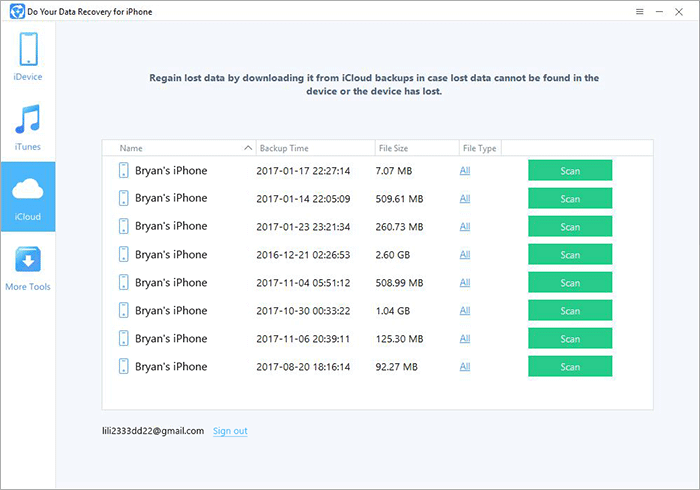The width and height of the screenshot is (700, 490).
Task: Toggle sort arrow in Name column
Action: tap(248, 148)
